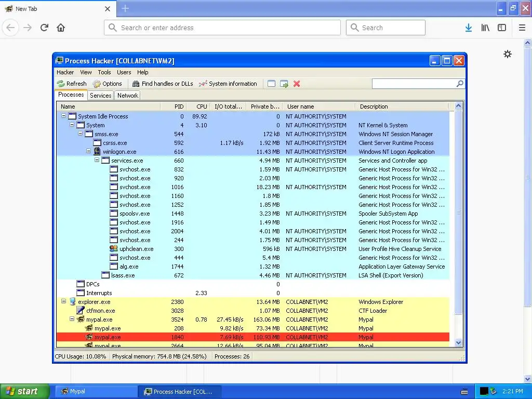532x399 pixels.
Task: Click the winlogon.exe process icon
Action: (x=97, y=151)
